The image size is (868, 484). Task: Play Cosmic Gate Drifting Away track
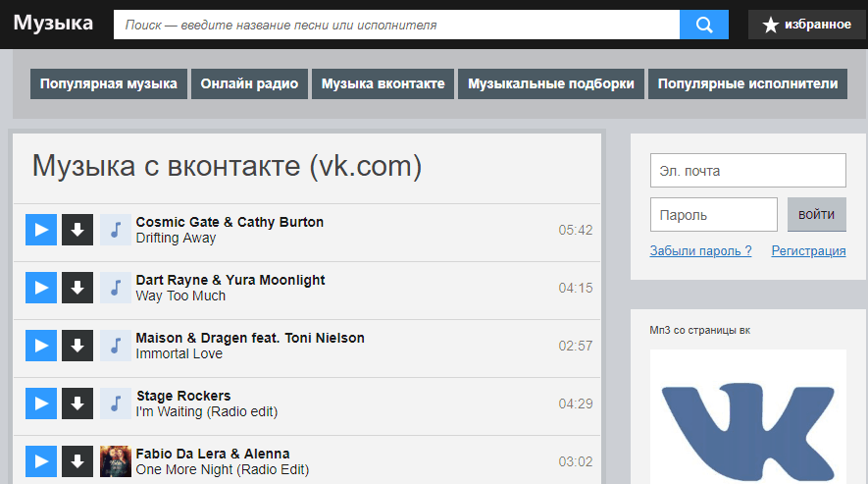tap(40, 230)
